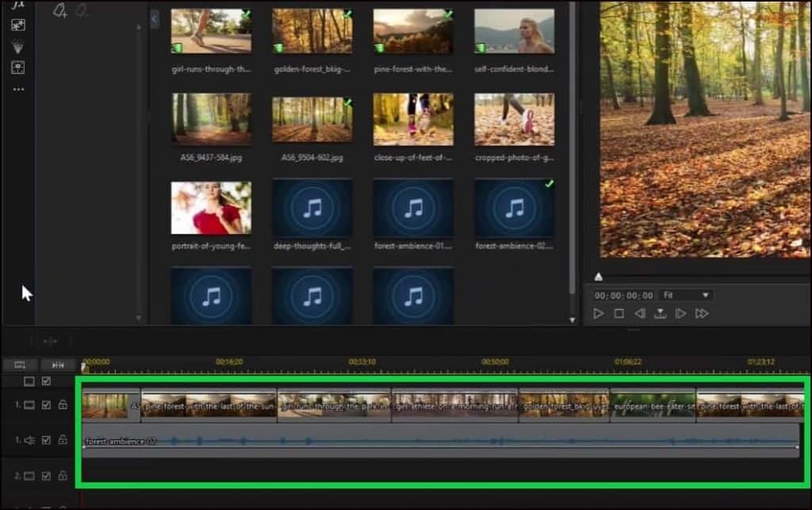Image resolution: width=812 pixels, height=510 pixels.
Task: Open the Particle Room icon
Action: pyautogui.click(x=17, y=47)
